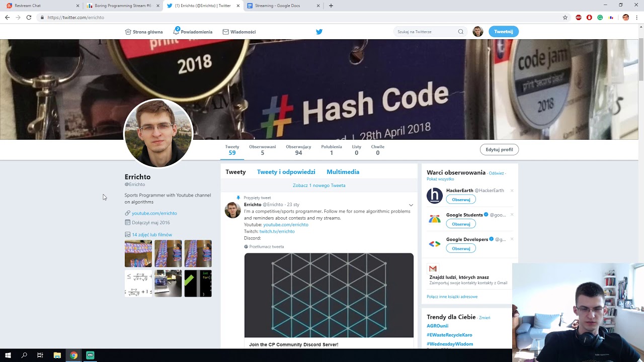Show the Tweety profile tab
Viewport: 644px width, 362px height.
click(x=235, y=172)
